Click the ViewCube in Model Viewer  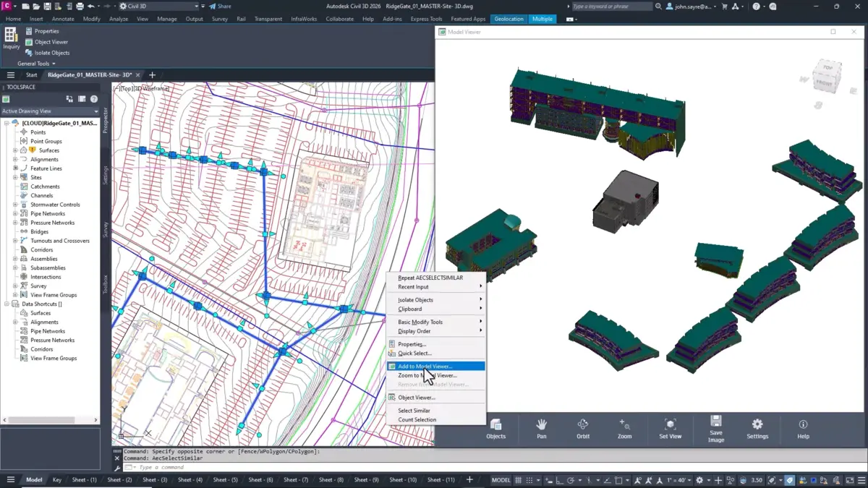(x=825, y=77)
